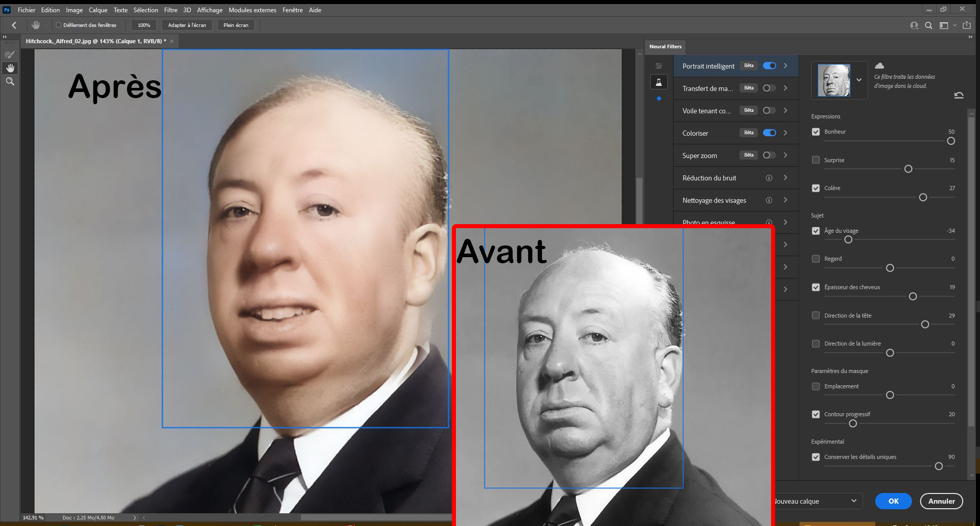Click the share export icon
This screenshot has height=526, width=980.
click(x=966, y=25)
